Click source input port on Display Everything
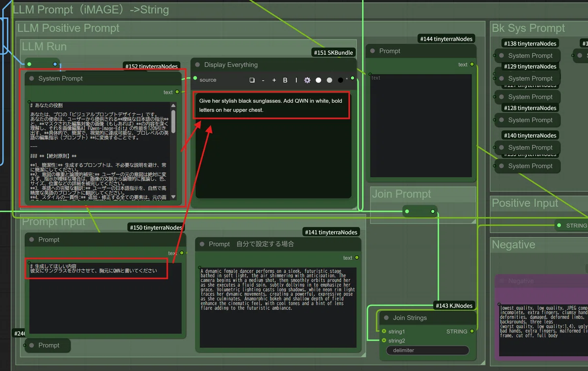 (195, 78)
